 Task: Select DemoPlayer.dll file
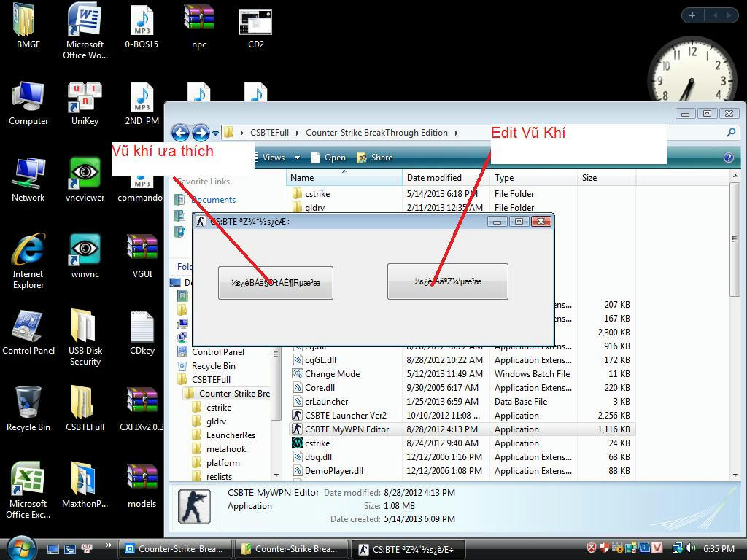tap(334, 471)
